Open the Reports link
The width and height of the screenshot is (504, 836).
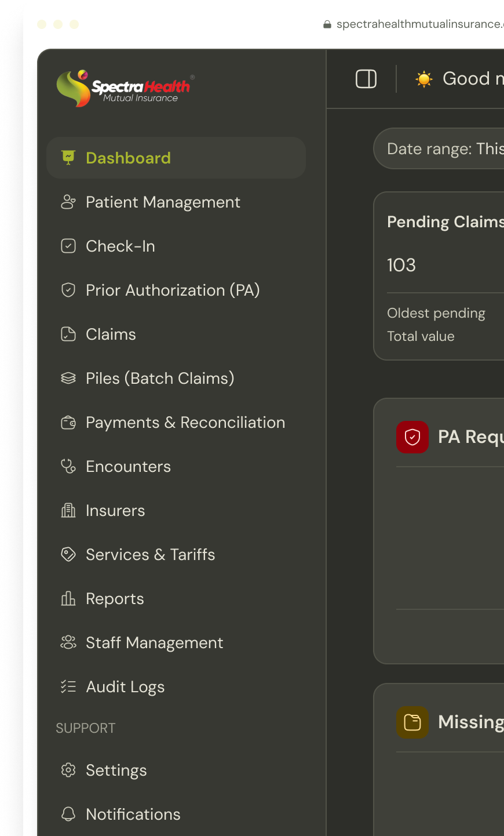point(115,599)
